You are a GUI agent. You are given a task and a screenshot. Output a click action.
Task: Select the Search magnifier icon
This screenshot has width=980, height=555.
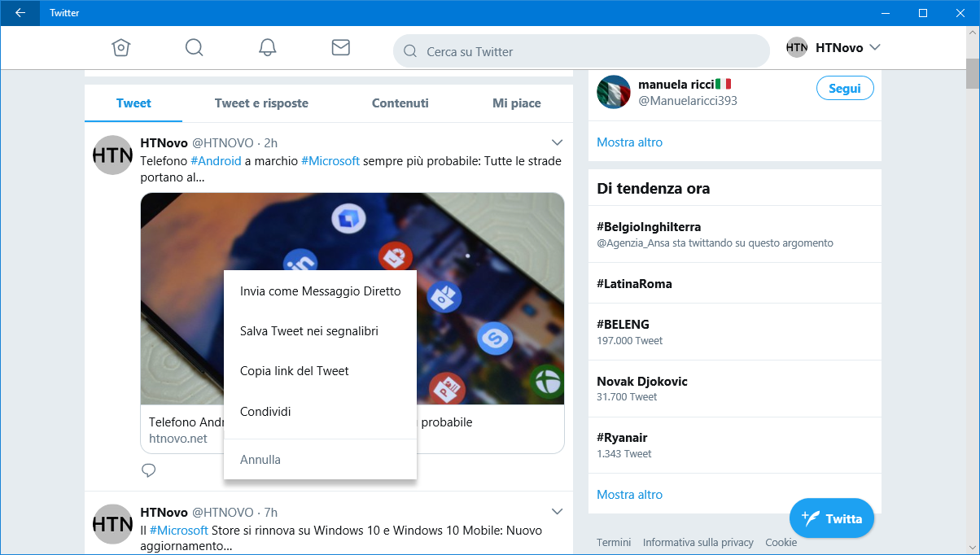coord(194,47)
